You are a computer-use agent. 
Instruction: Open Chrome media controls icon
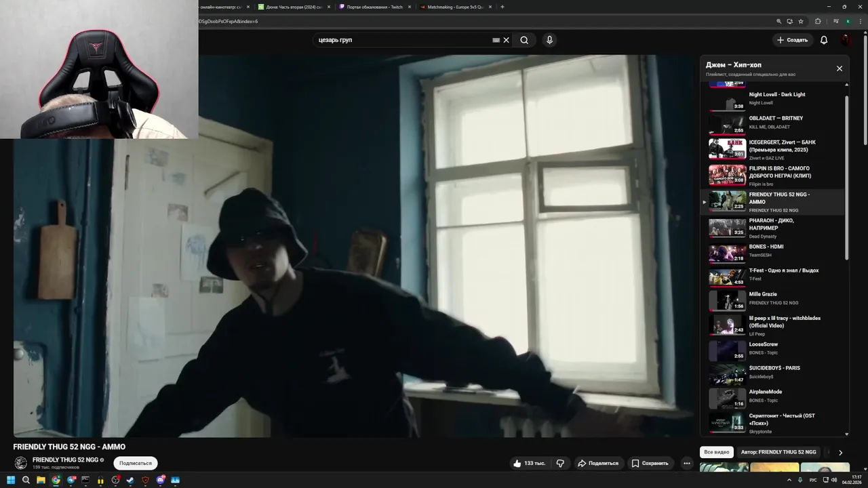[x=836, y=21]
